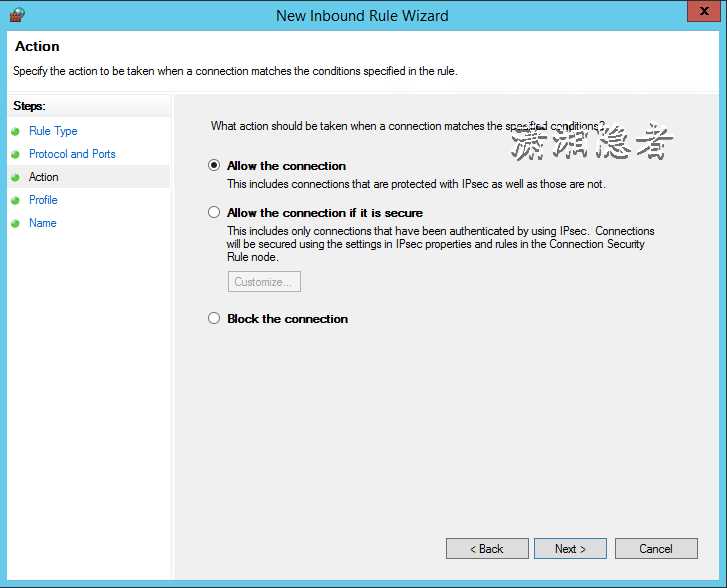This screenshot has height=588, width=727.
Task: Cancel the inbound rule wizard
Action: point(656,549)
